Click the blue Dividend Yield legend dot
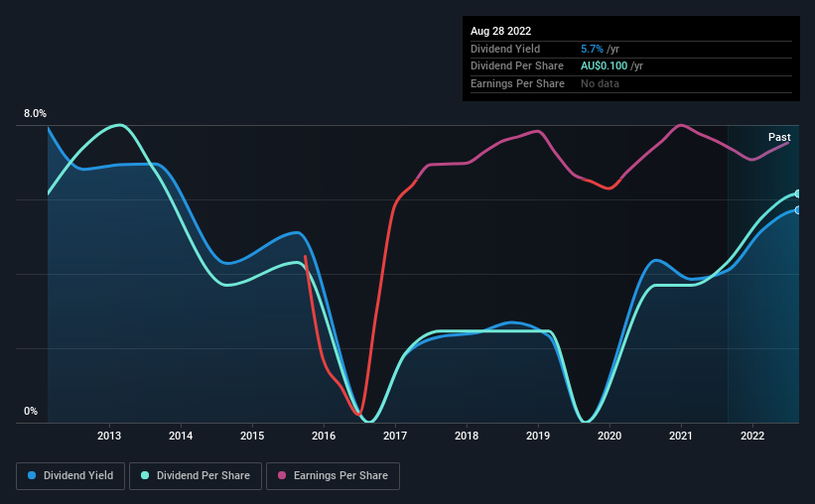The height and width of the screenshot is (504, 815). [32, 475]
